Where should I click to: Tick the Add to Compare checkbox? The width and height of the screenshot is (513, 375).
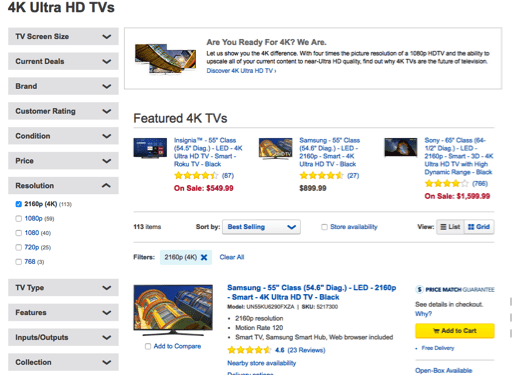coord(148,346)
